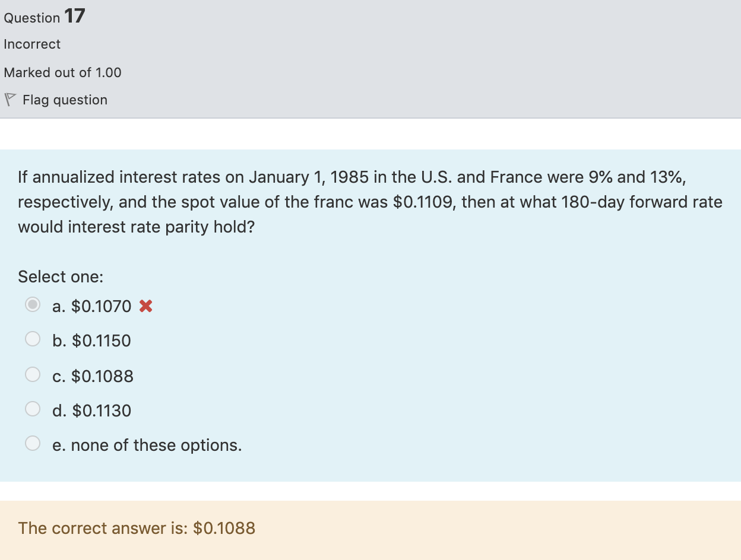Click the 'Flag question' link
Image resolution: width=741 pixels, height=560 pixels.
pyautogui.click(x=64, y=100)
